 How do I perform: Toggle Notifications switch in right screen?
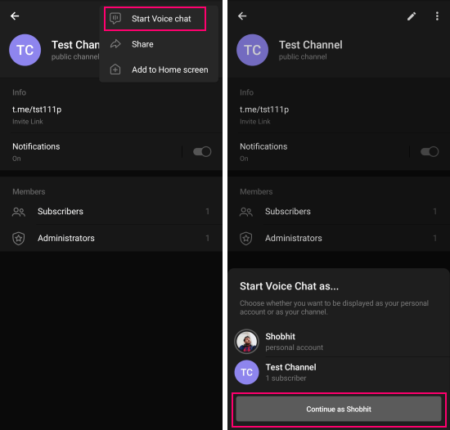pos(429,152)
